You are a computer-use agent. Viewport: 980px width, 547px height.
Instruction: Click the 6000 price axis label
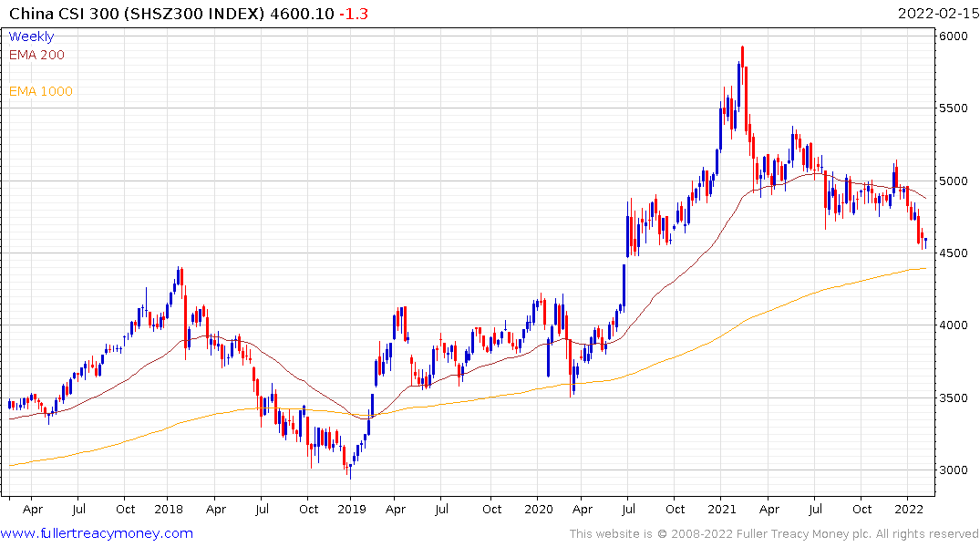[x=954, y=36]
